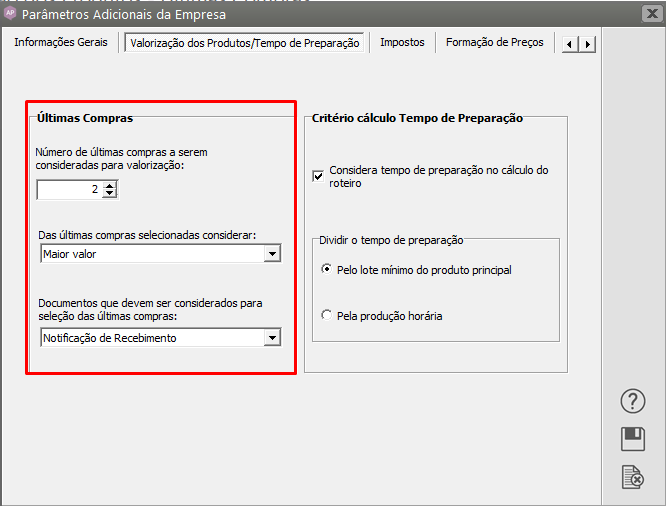Open the Impostos tab
This screenshot has height=506, width=666.
pos(402,43)
